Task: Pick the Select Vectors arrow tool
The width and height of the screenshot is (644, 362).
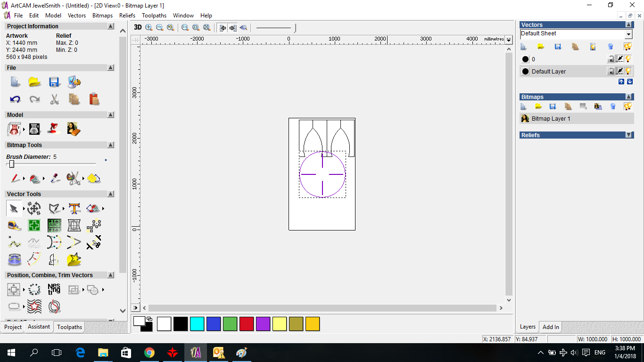Action: click(14, 208)
